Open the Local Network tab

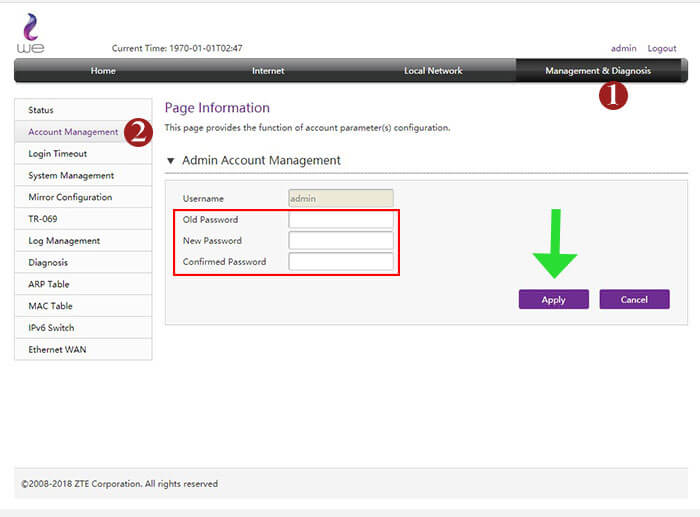click(x=433, y=71)
